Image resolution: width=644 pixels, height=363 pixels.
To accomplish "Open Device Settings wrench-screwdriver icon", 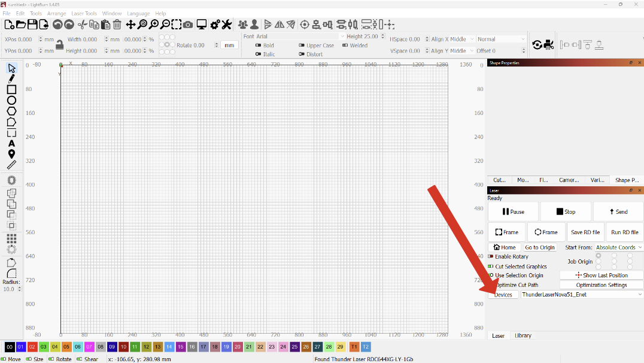I will click(x=227, y=25).
